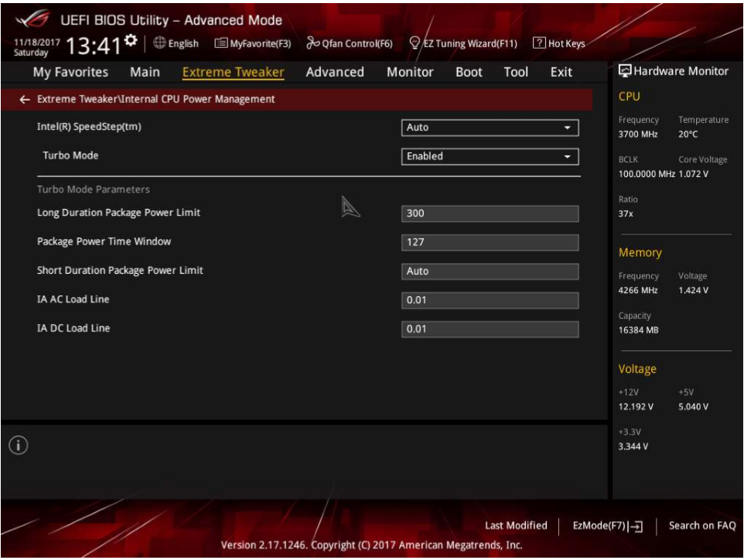The width and height of the screenshot is (744, 560).
Task: Click the EzMode exit arrow icon
Action: pos(636,526)
